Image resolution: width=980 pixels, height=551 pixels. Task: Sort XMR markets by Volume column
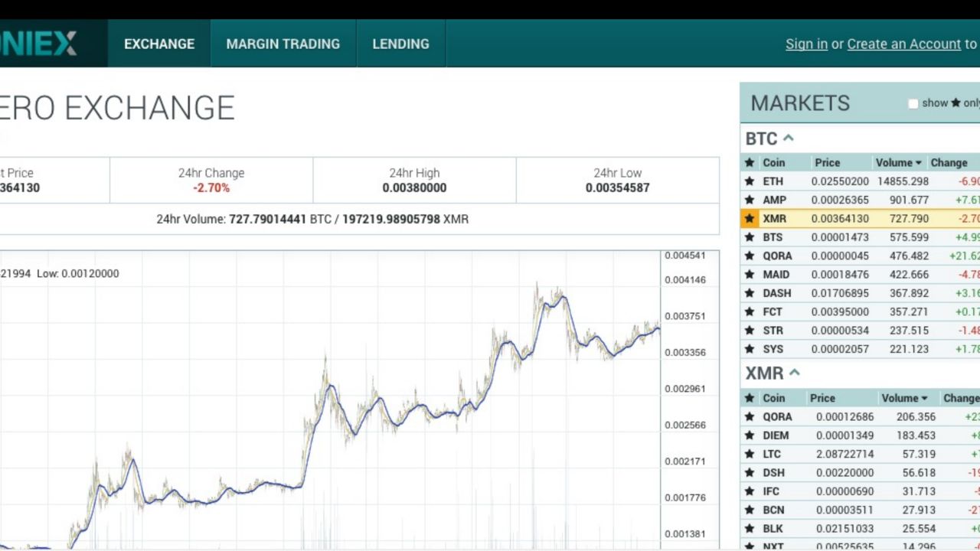pos(903,398)
